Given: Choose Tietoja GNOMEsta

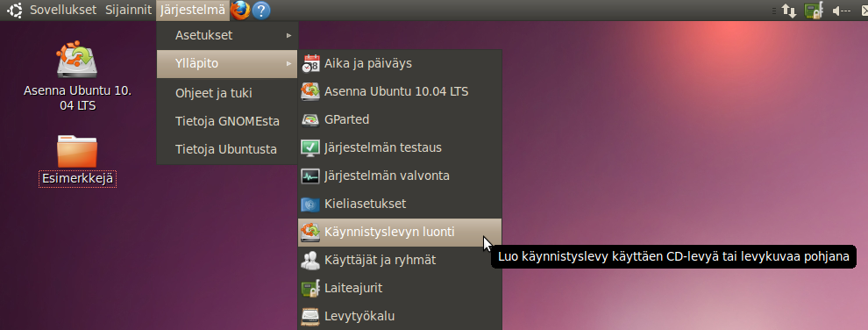Looking at the screenshot, I should click(227, 121).
